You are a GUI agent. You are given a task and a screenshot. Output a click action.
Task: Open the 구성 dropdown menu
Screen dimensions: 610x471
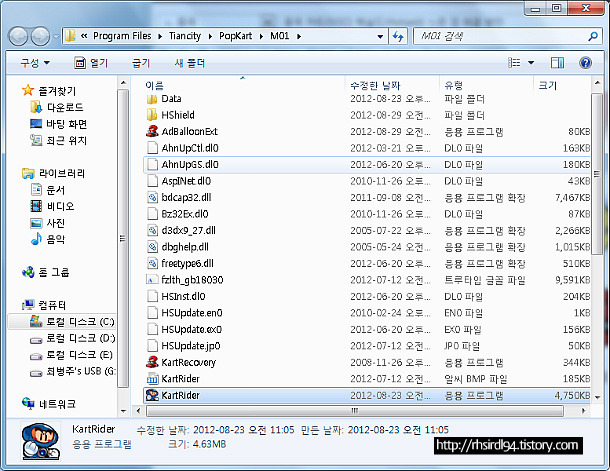[x=35, y=63]
